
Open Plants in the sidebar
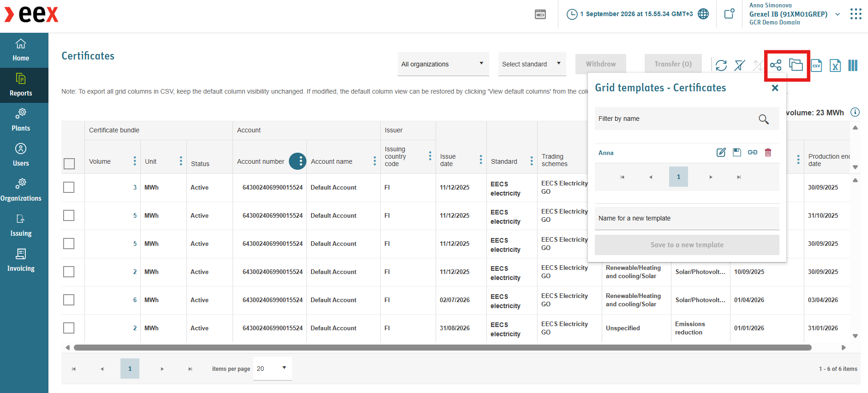(21, 120)
